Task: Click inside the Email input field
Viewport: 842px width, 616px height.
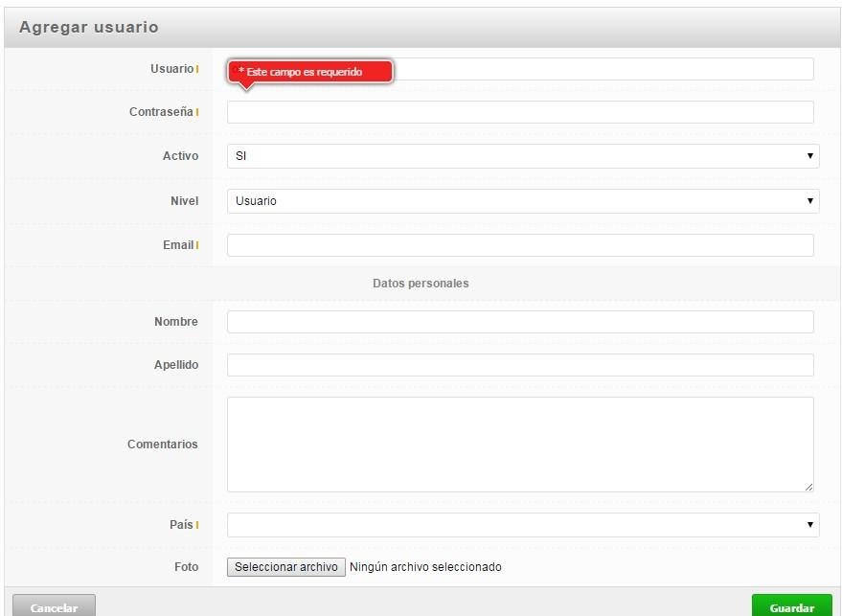Action: coord(520,244)
